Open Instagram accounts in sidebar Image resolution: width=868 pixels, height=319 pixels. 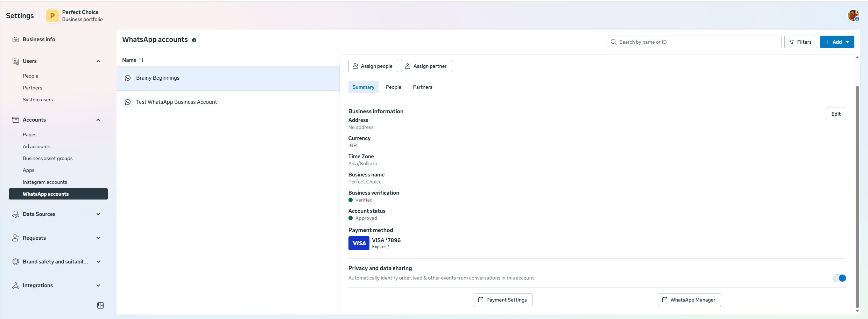(x=45, y=182)
